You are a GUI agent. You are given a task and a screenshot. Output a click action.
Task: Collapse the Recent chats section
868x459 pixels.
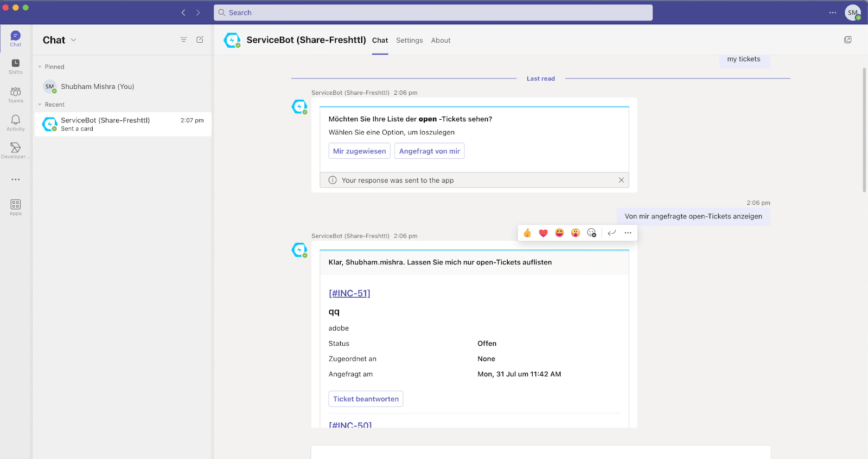[40, 105]
